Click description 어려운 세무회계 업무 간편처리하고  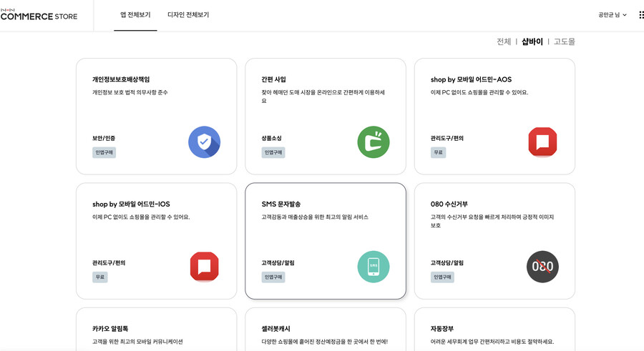click(x=492, y=342)
